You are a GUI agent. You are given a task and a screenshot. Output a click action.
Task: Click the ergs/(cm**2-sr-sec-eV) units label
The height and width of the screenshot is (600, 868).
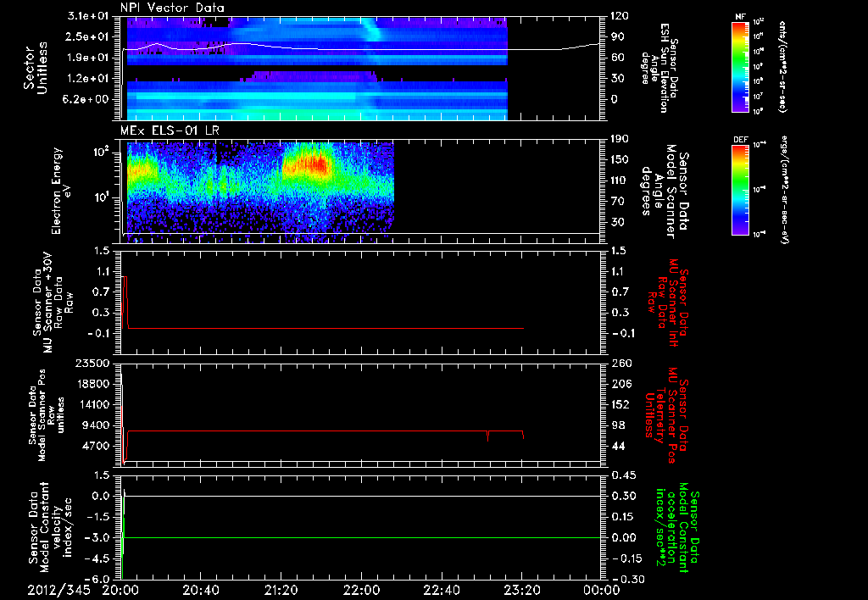[784, 190]
